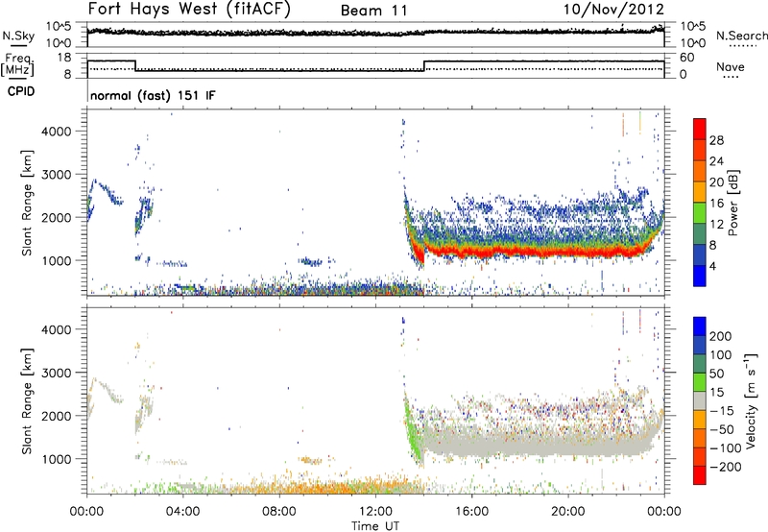
Task: Select the "28" power colorbar value
Action: 716,140
